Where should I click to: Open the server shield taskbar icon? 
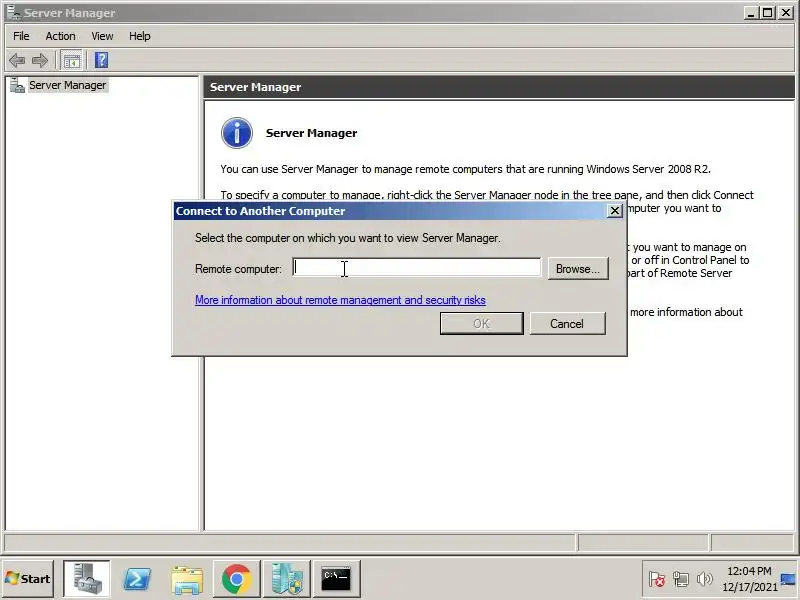coord(287,579)
